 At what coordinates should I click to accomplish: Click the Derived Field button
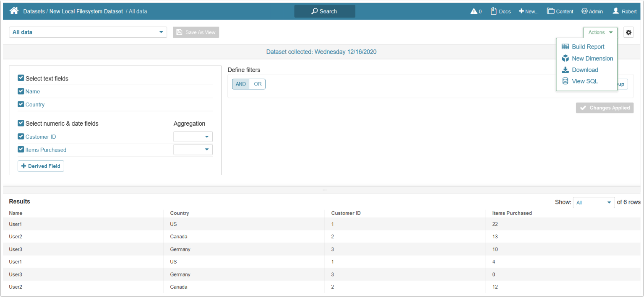click(x=41, y=166)
